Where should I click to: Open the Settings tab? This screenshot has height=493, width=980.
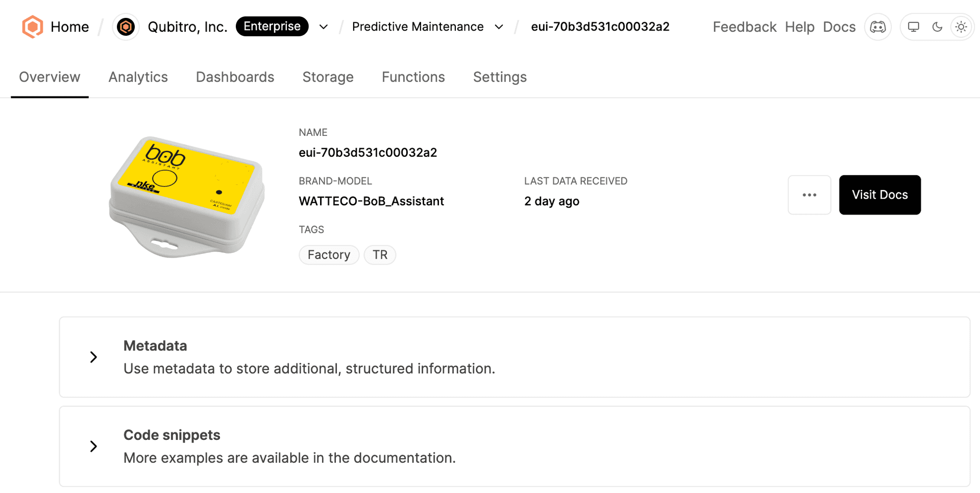coord(500,77)
